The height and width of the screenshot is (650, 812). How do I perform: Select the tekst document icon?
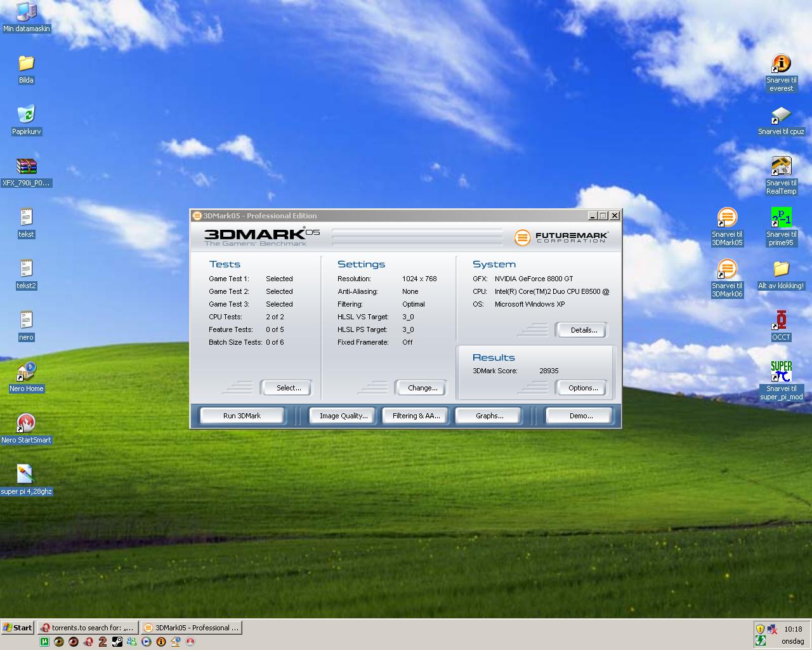(26, 223)
